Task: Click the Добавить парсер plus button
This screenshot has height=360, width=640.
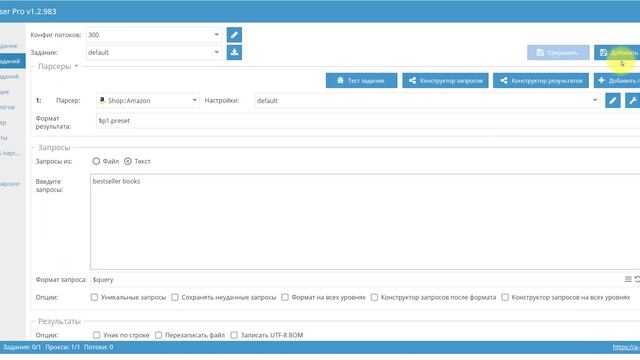Action: [617, 80]
